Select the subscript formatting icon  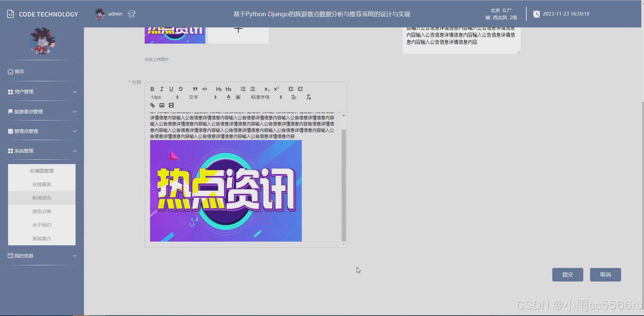266,89
